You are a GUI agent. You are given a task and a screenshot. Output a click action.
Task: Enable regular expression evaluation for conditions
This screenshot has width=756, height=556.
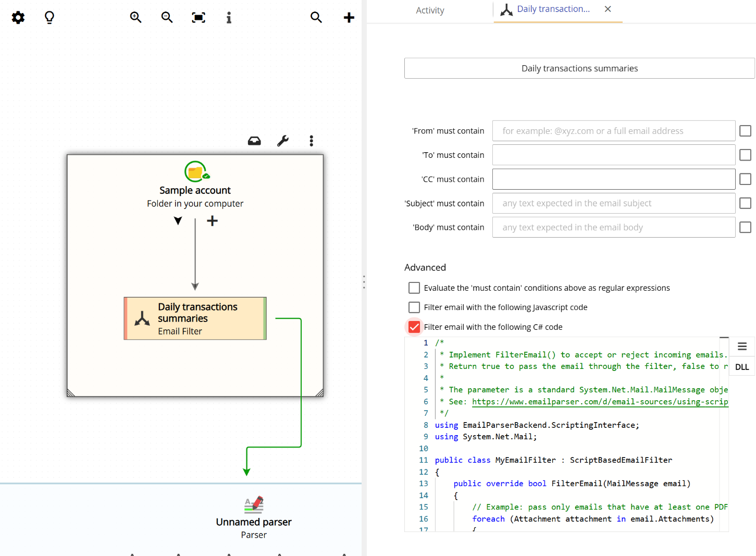[414, 287]
